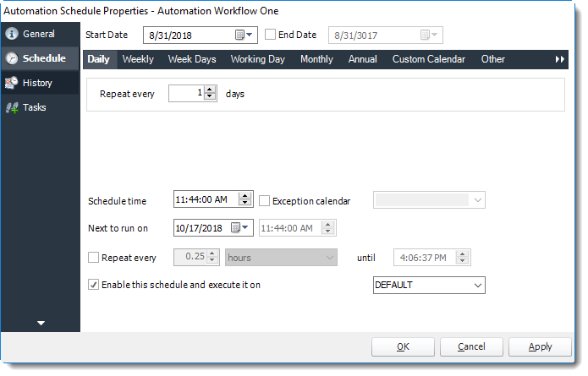Show more schedule tabs with double arrow
Screen dimensions: 588x376
click(559, 59)
